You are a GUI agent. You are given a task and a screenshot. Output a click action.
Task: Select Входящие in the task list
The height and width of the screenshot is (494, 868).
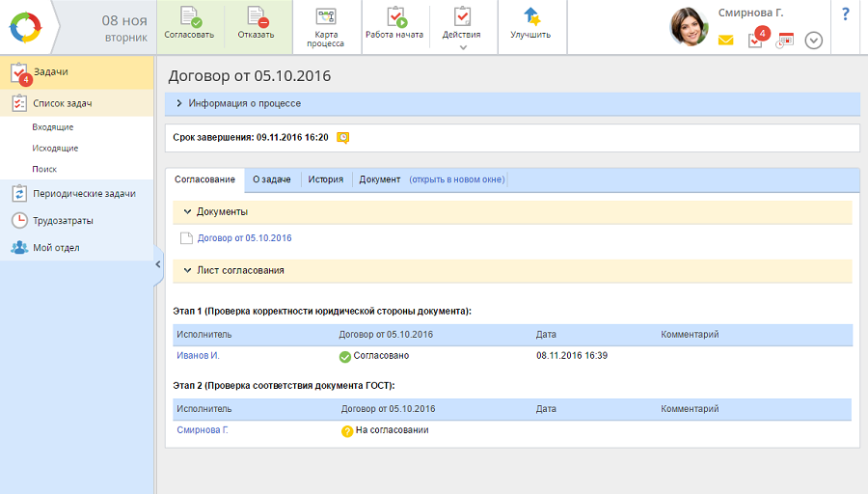click(x=52, y=126)
